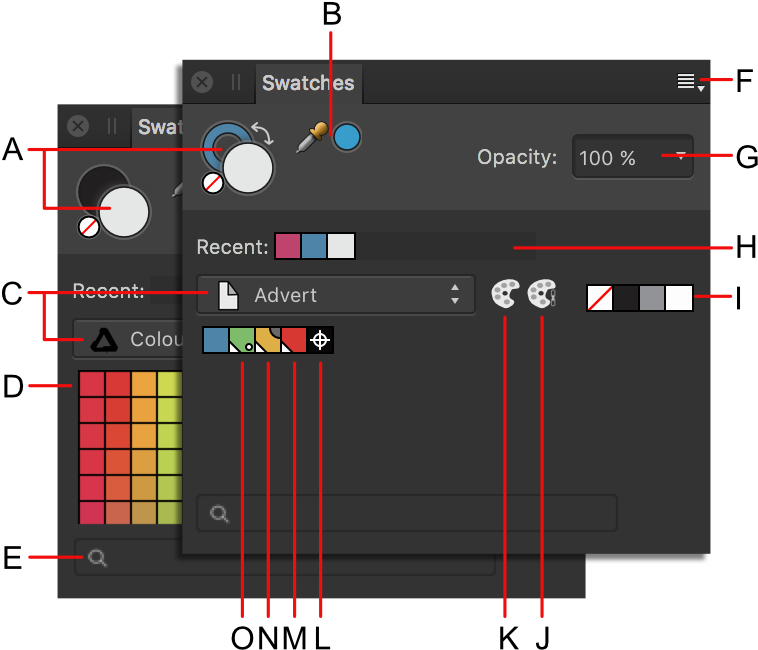
Task: Apply the picked blue colour circle beside the eyedropper
Action: click(x=346, y=137)
